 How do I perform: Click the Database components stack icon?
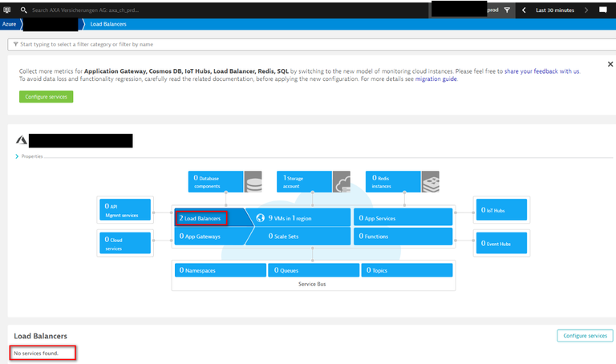pyautogui.click(x=253, y=181)
